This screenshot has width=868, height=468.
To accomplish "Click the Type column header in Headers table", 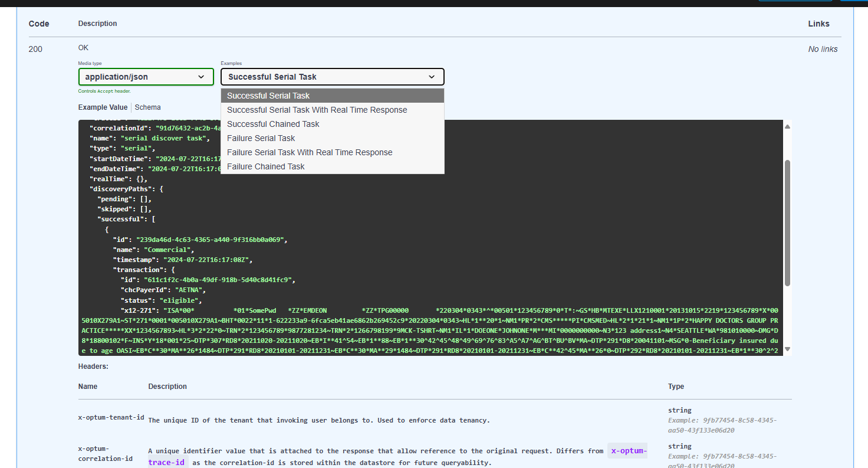I will [x=676, y=387].
